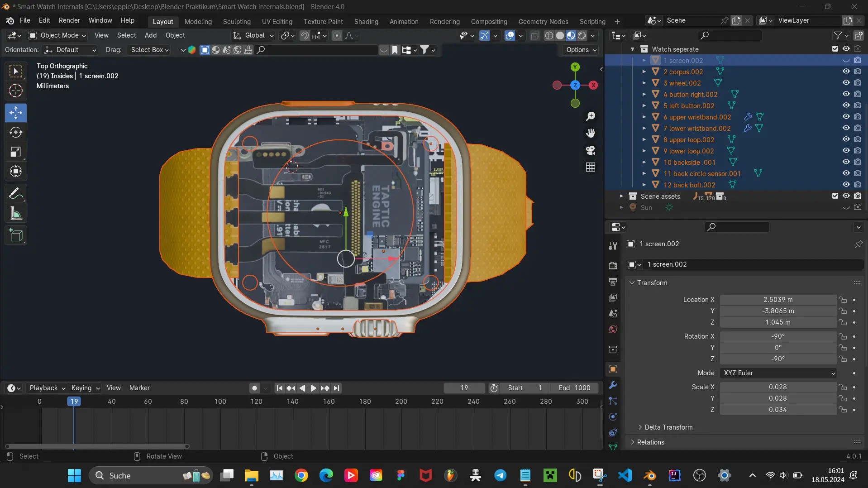868x488 pixels.
Task: Open the Modifiers properties tab
Action: tap(613, 385)
